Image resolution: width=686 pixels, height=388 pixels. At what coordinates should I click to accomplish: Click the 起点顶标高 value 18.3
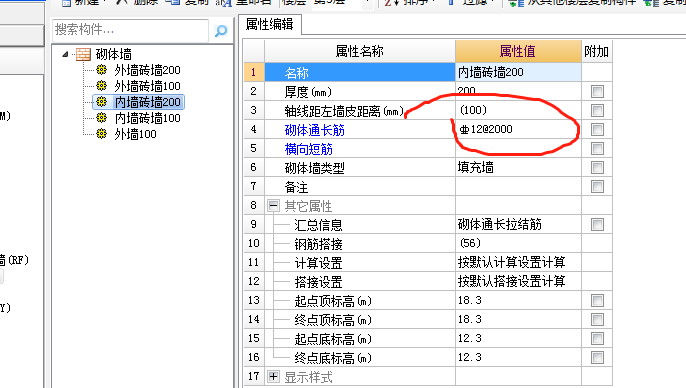pos(518,301)
